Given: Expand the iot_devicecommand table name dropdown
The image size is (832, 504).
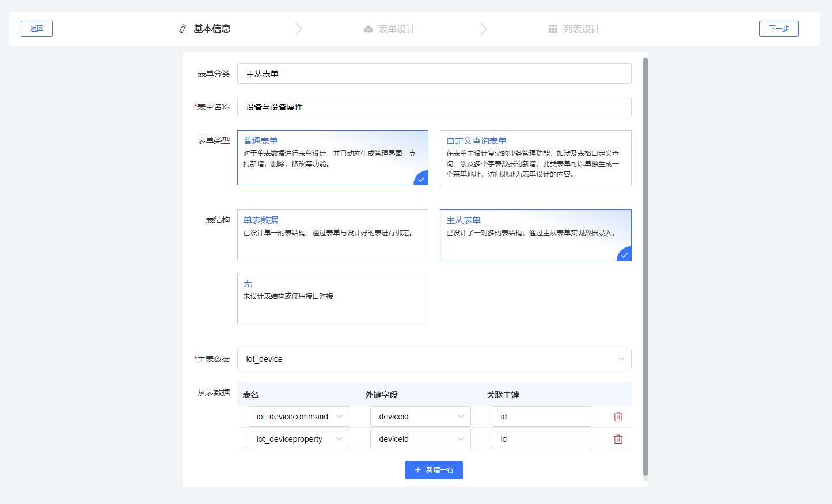Looking at the screenshot, I should coord(298,417).
